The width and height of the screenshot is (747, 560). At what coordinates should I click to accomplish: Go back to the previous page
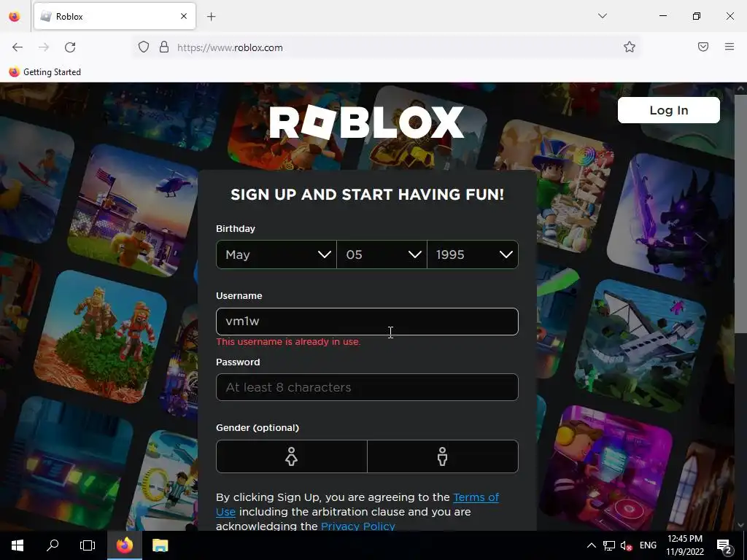click(18, 47)
